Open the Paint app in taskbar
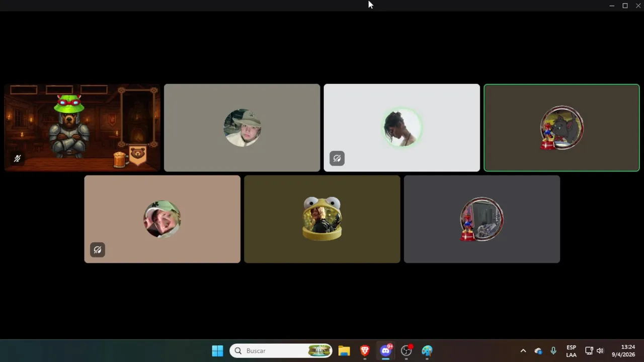Screen dimensions: 644x362 (427, 350)
